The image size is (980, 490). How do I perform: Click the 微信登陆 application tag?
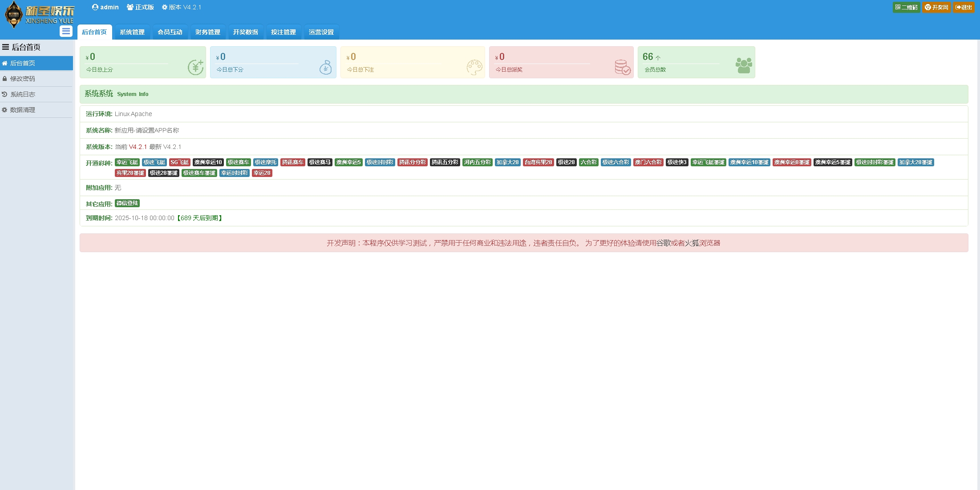127,203
